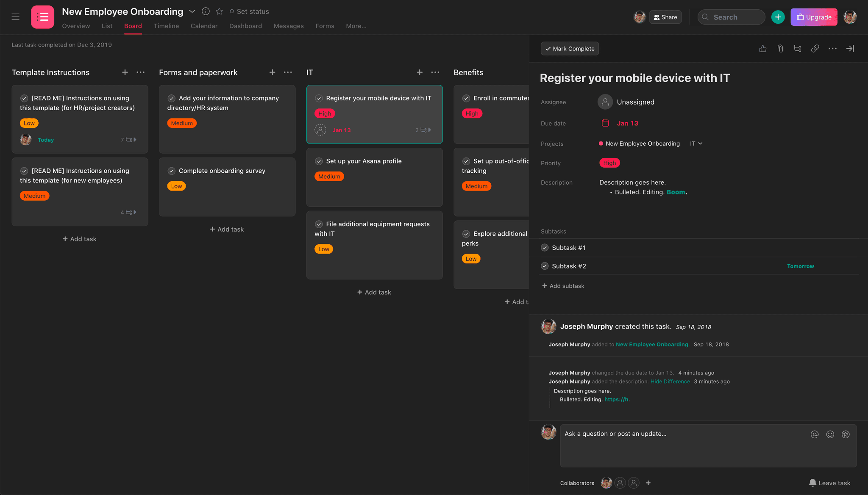Switch to the Overview tab

pos(76,26)
